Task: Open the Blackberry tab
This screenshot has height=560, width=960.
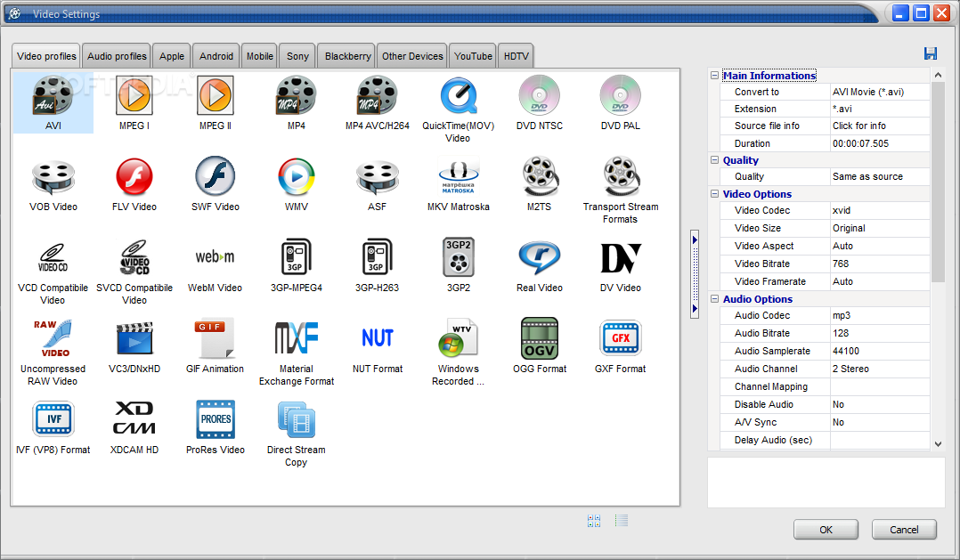Action: (347, 56)
